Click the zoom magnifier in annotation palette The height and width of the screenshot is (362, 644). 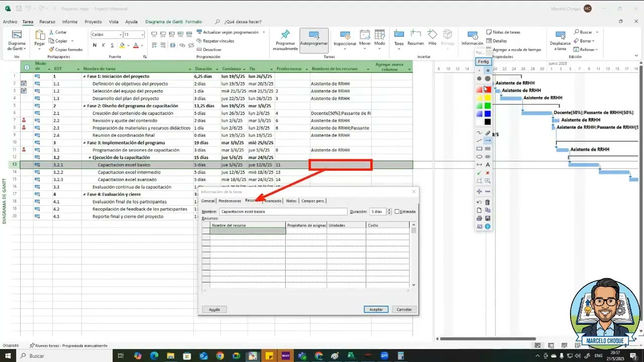pyautogui.click(x=488, y=180)
